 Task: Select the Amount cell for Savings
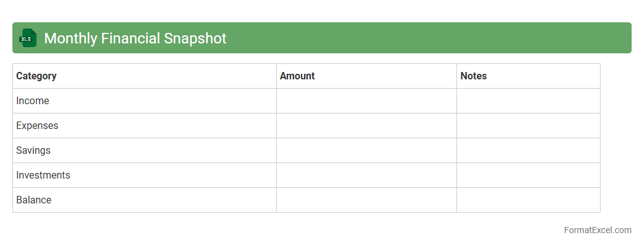[x=366, y=151]
